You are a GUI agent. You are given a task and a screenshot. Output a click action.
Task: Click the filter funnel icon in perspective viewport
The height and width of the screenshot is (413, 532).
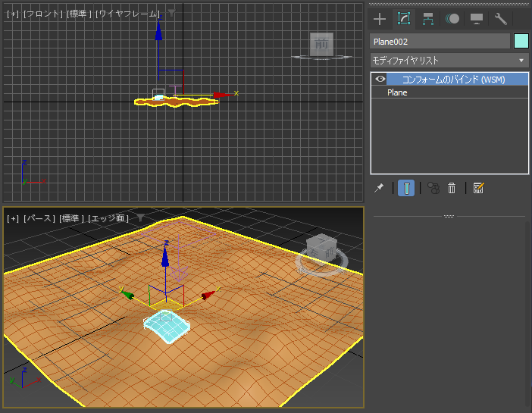[x=140, y=218]
